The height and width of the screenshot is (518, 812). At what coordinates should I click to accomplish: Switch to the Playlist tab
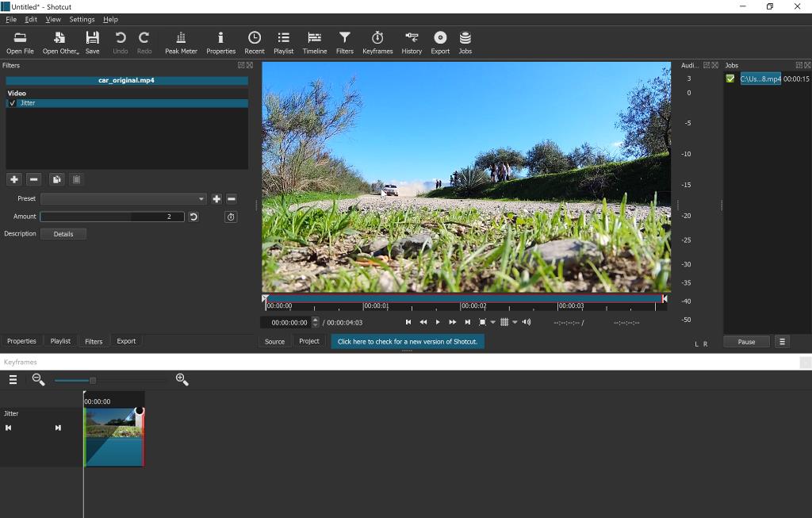click(x=60, y=341)
